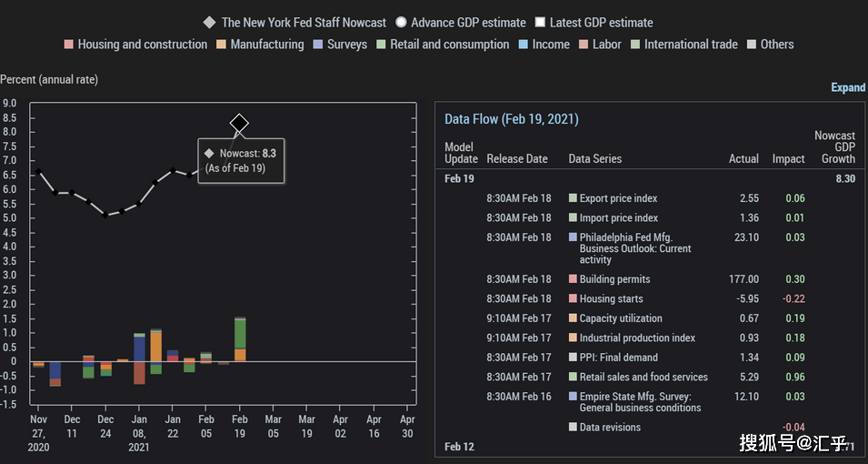The image size is (868, 464).
Task: Select the Nov 27 nowcast point on line
Action: (38, 172)
